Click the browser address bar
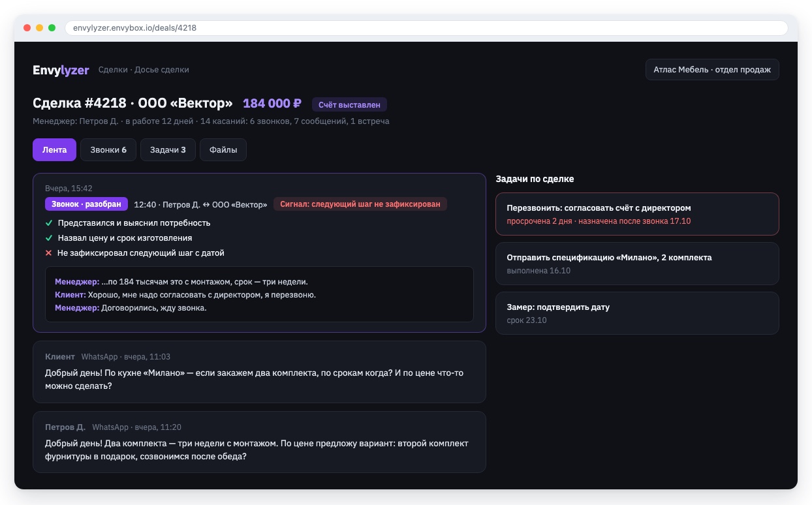 pos(426,28)
